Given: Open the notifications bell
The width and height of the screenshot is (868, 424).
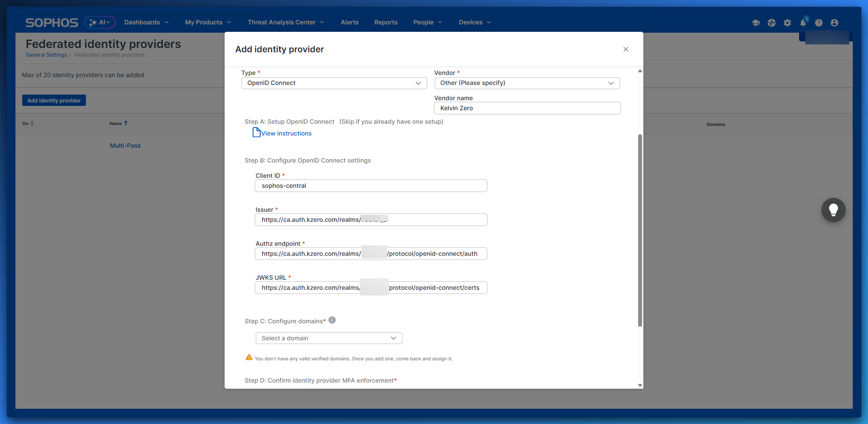Looking at the screenshot, I should point(803,23).
